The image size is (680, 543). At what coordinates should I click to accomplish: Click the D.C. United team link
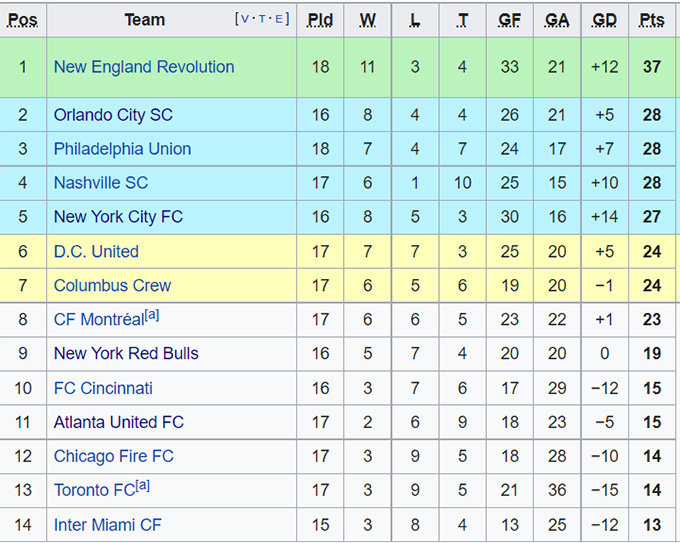96,252
